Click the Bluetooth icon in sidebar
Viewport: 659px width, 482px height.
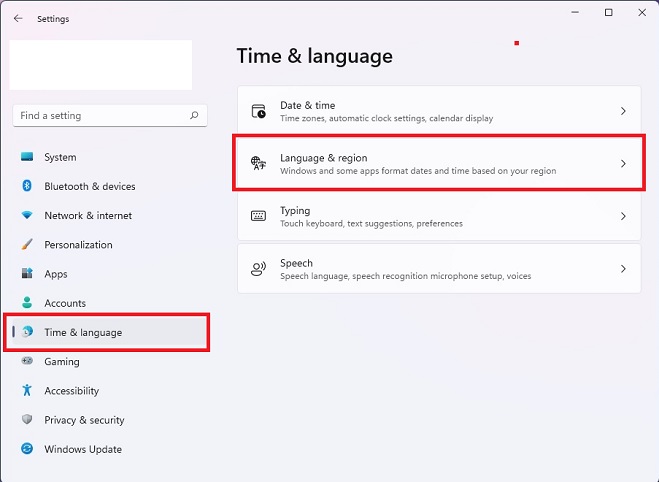(x=27, y=186)
